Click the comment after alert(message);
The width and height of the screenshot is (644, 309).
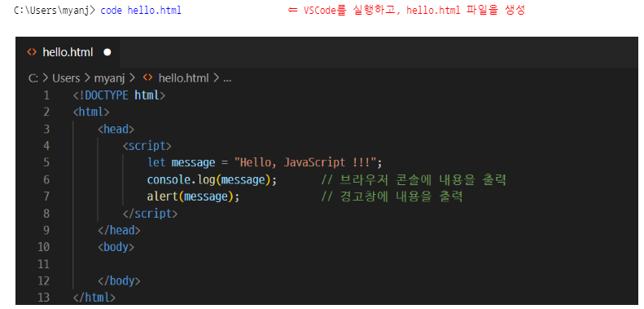392,196
